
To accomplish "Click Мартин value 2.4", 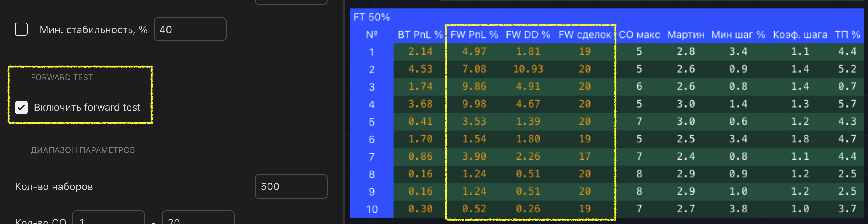I will 686,157.
